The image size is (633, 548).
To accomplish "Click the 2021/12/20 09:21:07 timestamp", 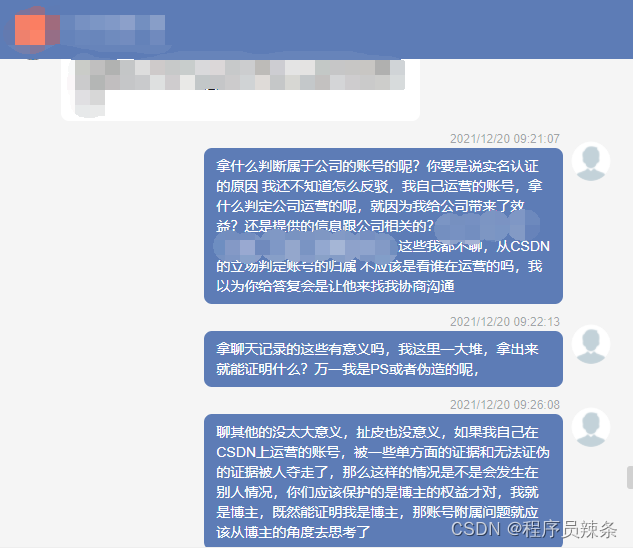I will pyautogui.click(x=505, y=139).
